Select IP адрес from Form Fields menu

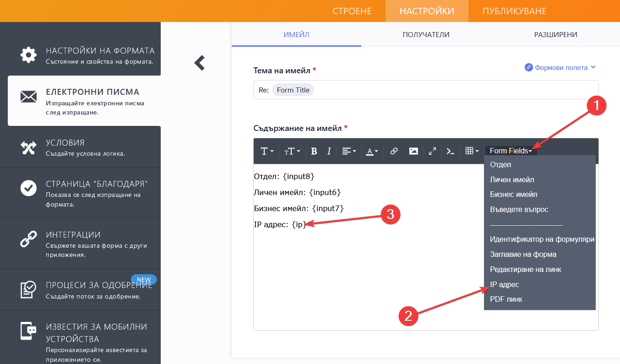coord(505,284)
